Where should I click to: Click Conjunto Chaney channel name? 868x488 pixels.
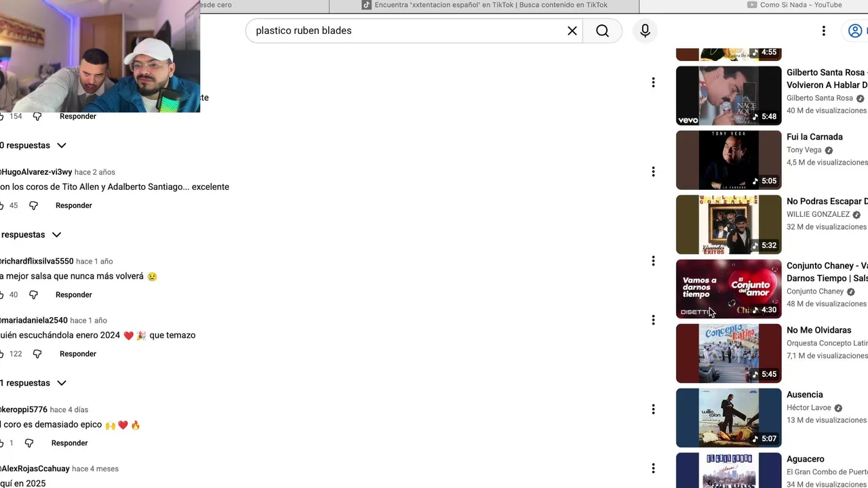point(815,291)
